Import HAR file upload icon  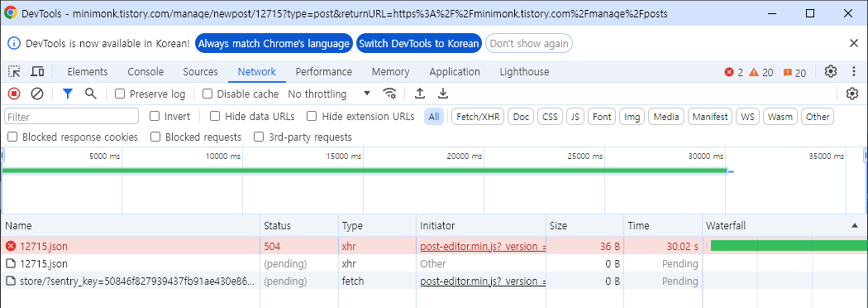(x=420, y=94)
